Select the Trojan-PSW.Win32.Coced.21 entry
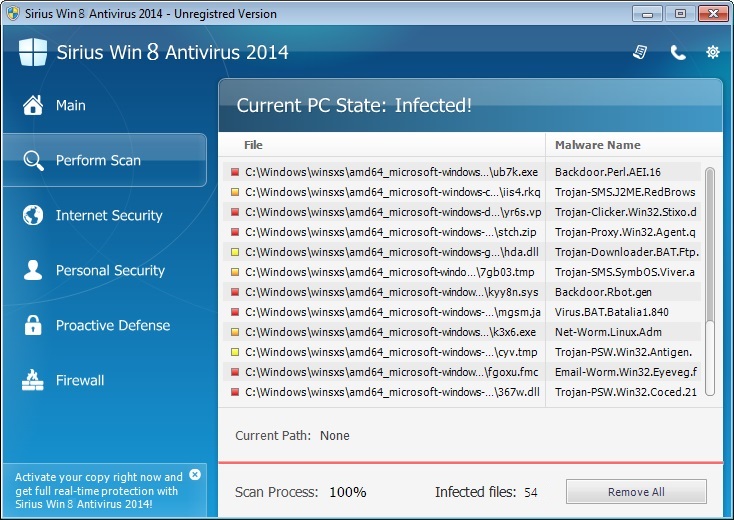Screen dimensions: 734x520 click(x=625, y=392)
